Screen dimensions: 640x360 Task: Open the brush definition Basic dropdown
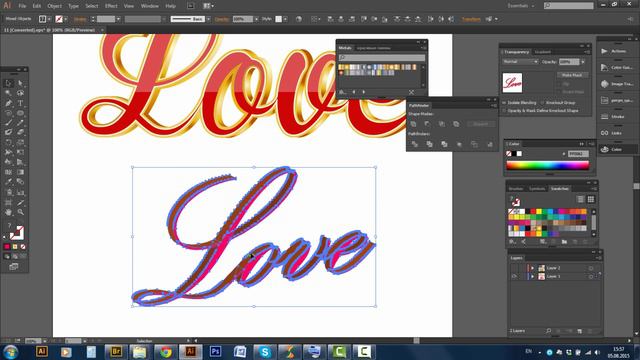(x=208, y=19)
